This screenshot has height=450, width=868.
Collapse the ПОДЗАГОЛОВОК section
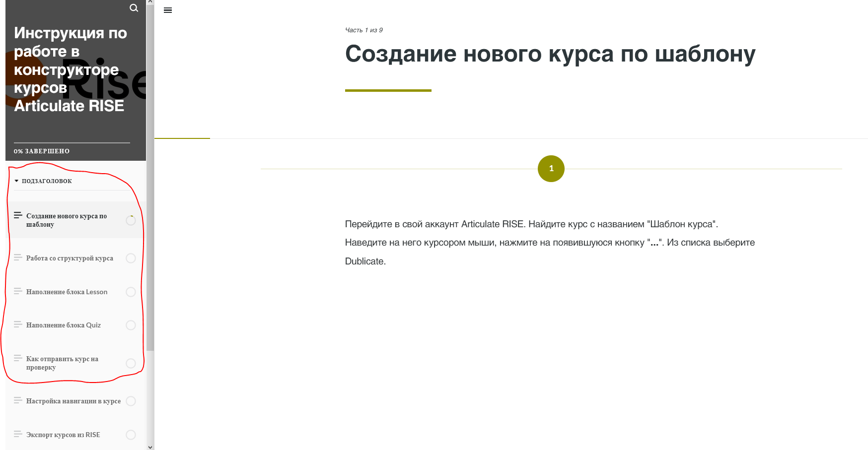coord(46,181)
